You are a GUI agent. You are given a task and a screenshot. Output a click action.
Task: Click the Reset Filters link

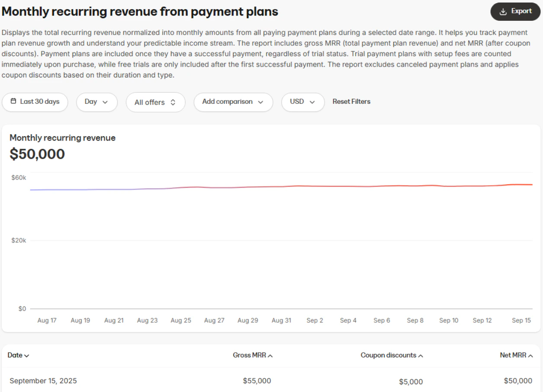point(351,101)
